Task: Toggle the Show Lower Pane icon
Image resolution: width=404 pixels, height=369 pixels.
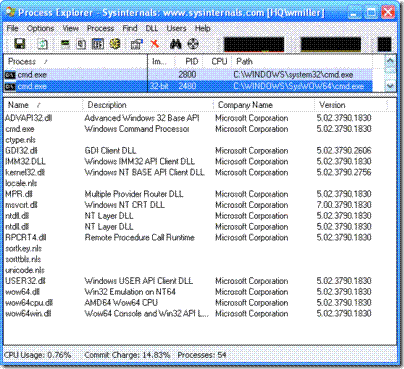Action: click(x=98, y=44)
